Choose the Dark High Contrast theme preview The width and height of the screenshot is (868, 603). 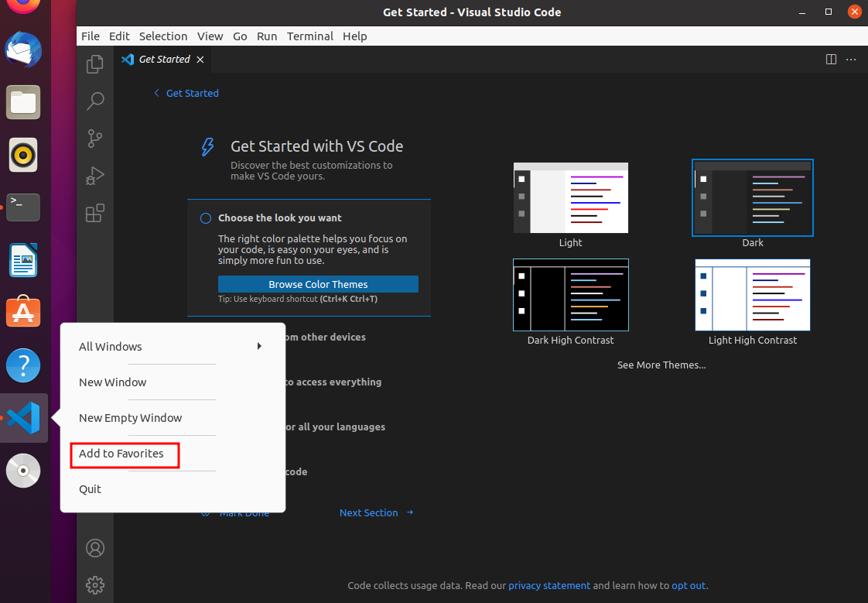(x=571, y=295)
